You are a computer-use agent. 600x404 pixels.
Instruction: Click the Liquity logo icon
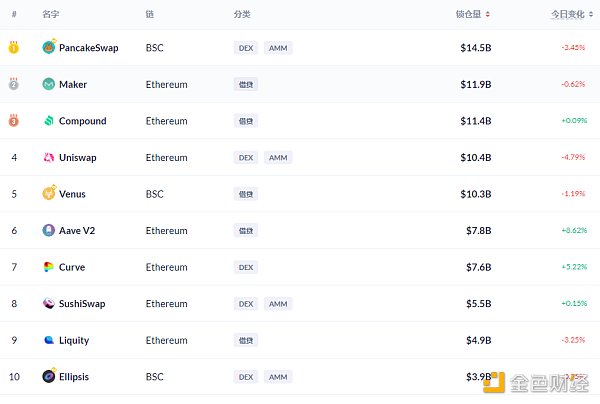[x=49, y=340]
